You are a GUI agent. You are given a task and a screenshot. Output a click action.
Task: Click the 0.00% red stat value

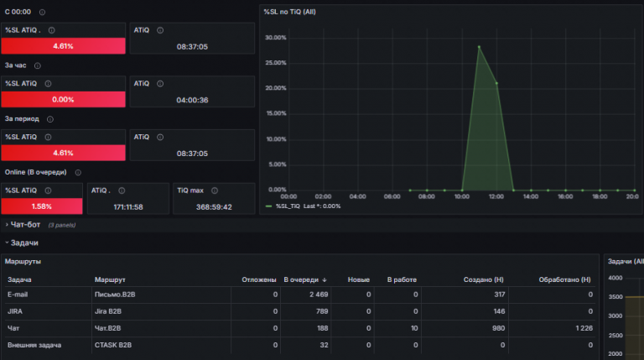coord(63,100)
